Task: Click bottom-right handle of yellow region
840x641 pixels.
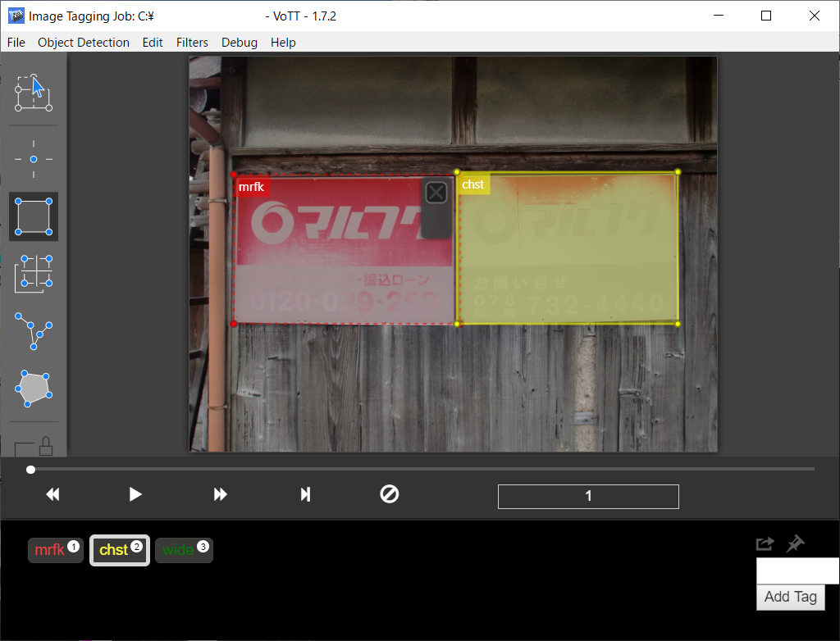Action: [x=678, y=324]
